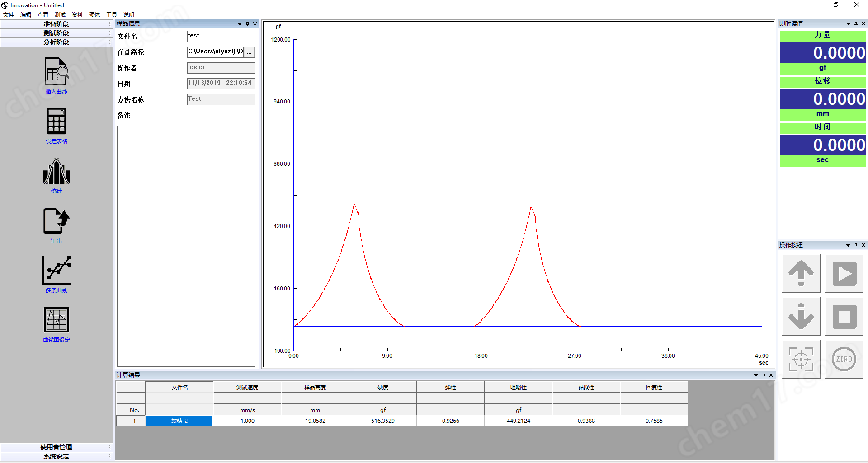Open the 多条曲线 multiple curves icon

click(57, 271)
